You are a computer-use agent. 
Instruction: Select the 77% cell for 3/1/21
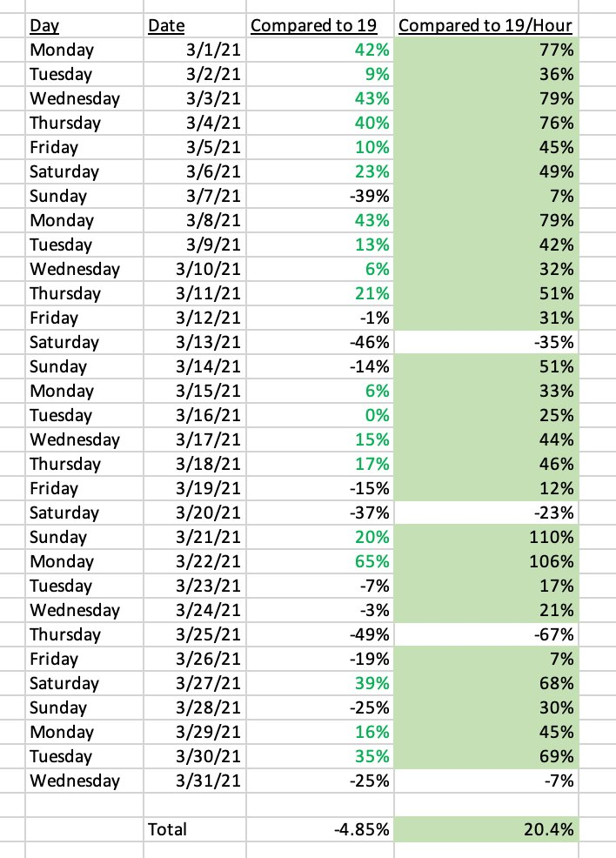pos(485,50)
